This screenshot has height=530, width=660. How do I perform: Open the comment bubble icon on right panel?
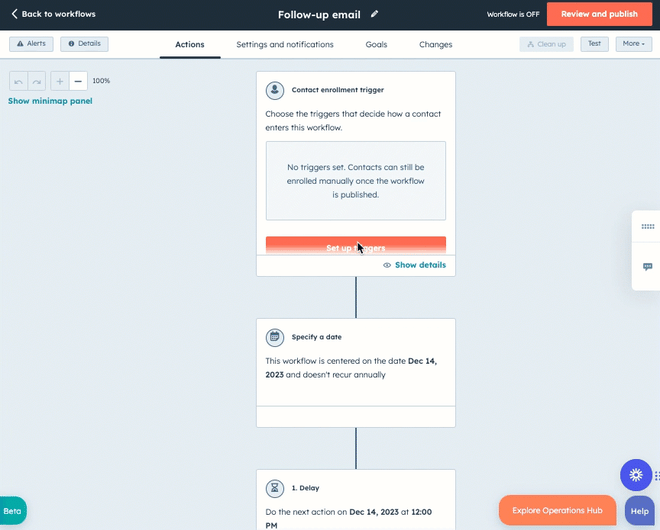coord(647,266)
